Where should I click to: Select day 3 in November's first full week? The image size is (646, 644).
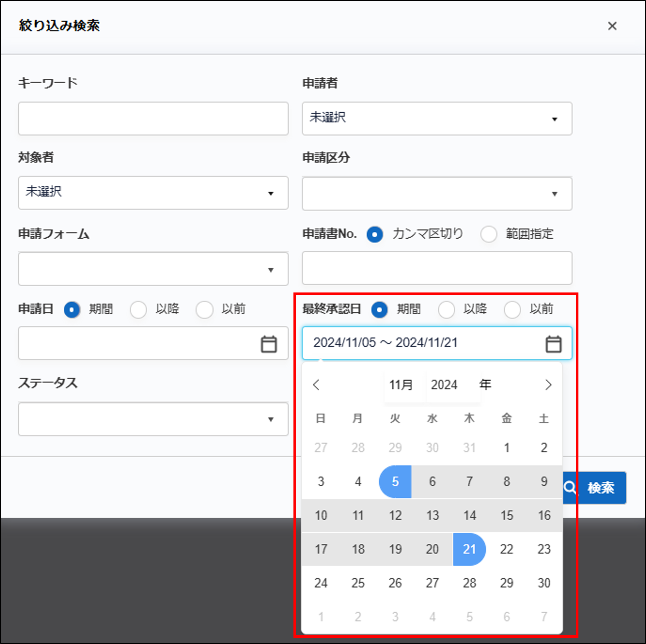coord(321,482)
